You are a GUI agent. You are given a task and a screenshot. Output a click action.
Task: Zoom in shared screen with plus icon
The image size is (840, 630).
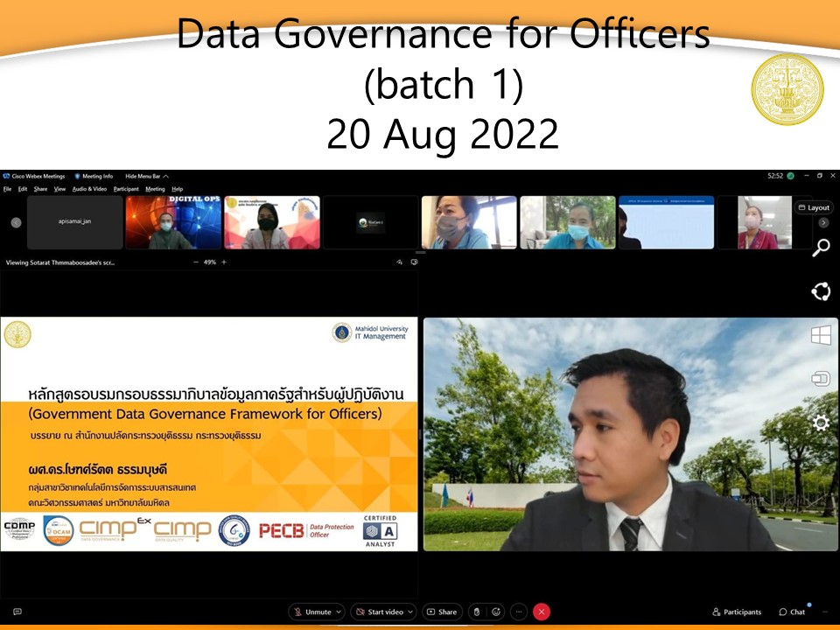(x=224, y=262)
